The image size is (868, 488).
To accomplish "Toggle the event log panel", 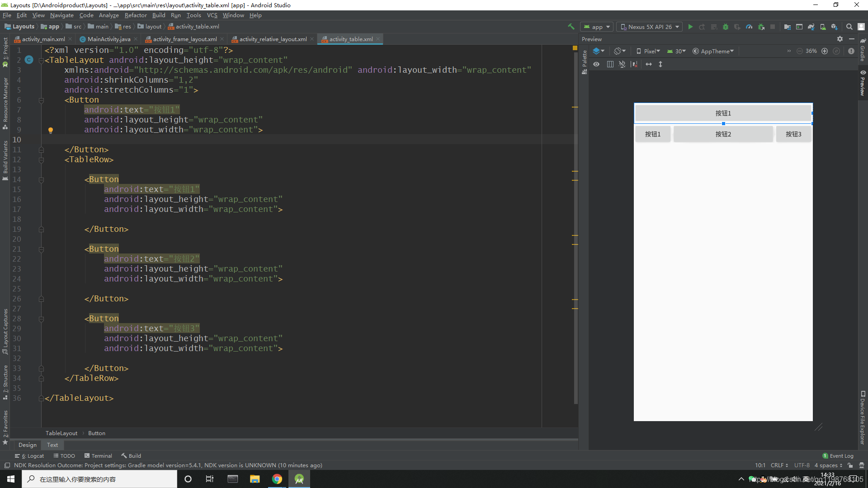I will [839, 455].
